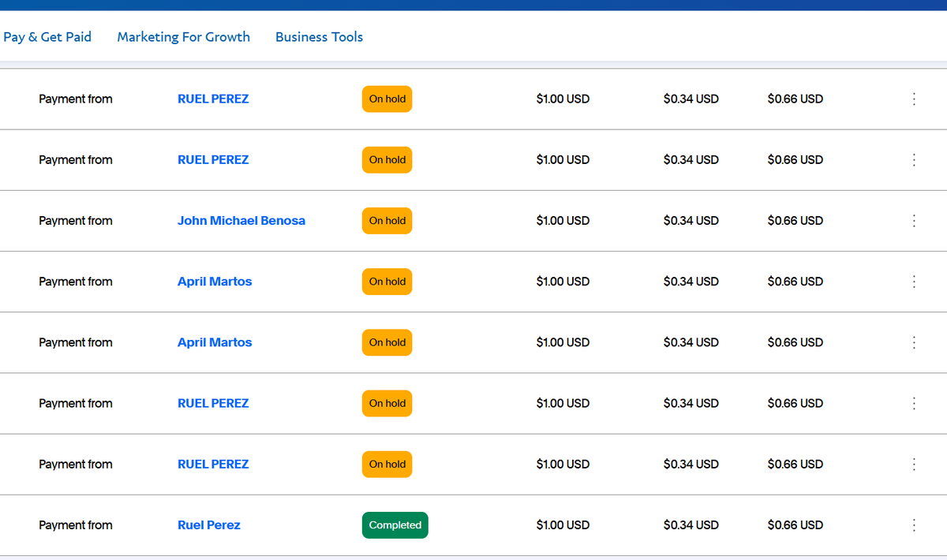947x560 pixels.
Task: Open the upper April Martos link
Action: coord(215,282)
